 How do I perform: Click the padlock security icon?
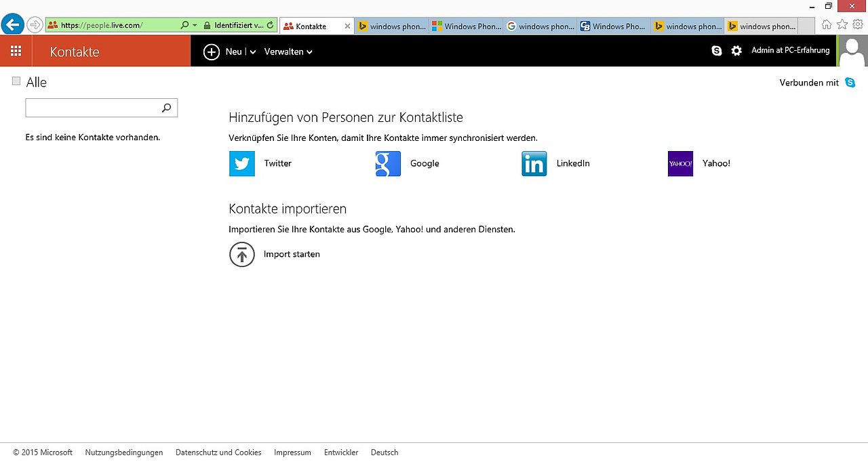(207, 25)
